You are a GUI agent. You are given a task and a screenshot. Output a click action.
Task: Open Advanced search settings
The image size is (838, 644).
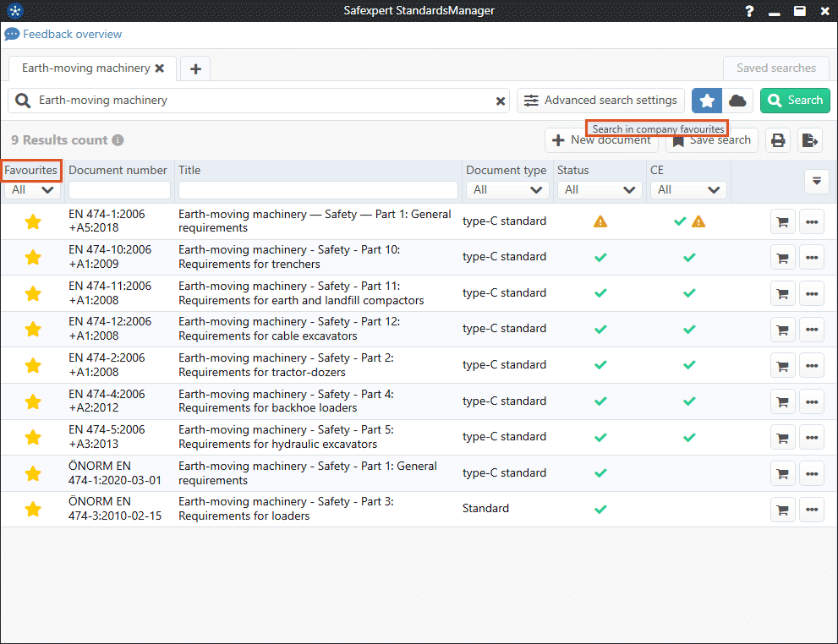tap(600, 101)
